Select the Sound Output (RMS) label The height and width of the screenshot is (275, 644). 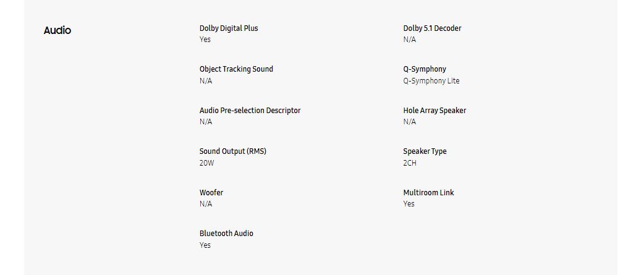pyautogui.click(x=232, y=151)
